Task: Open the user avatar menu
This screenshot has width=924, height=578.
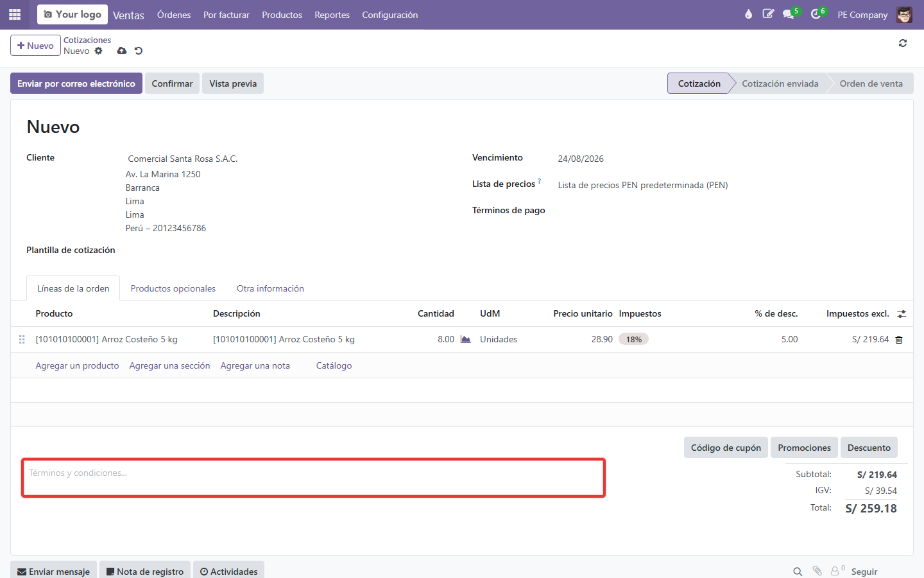Action: [904, 14]
